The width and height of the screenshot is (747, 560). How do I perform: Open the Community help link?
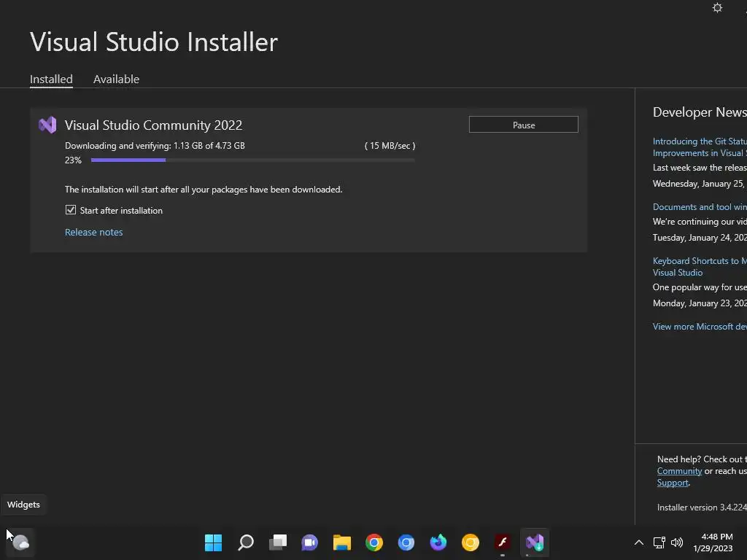point(679,471)
